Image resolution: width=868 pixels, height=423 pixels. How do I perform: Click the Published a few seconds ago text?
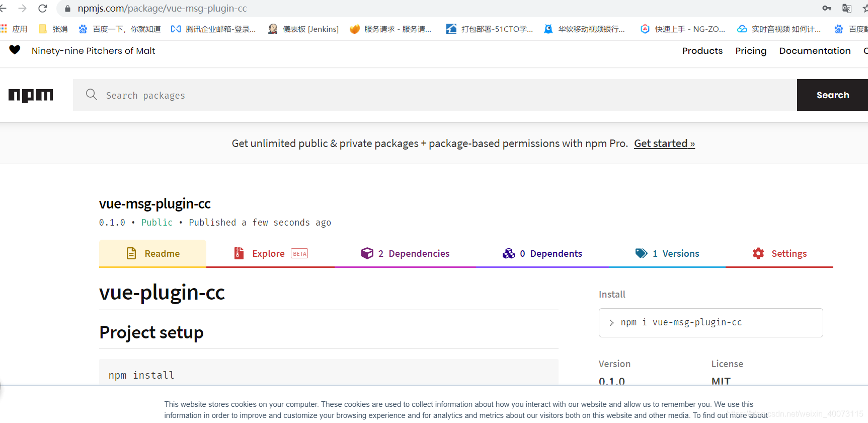(x=260, y=223)
